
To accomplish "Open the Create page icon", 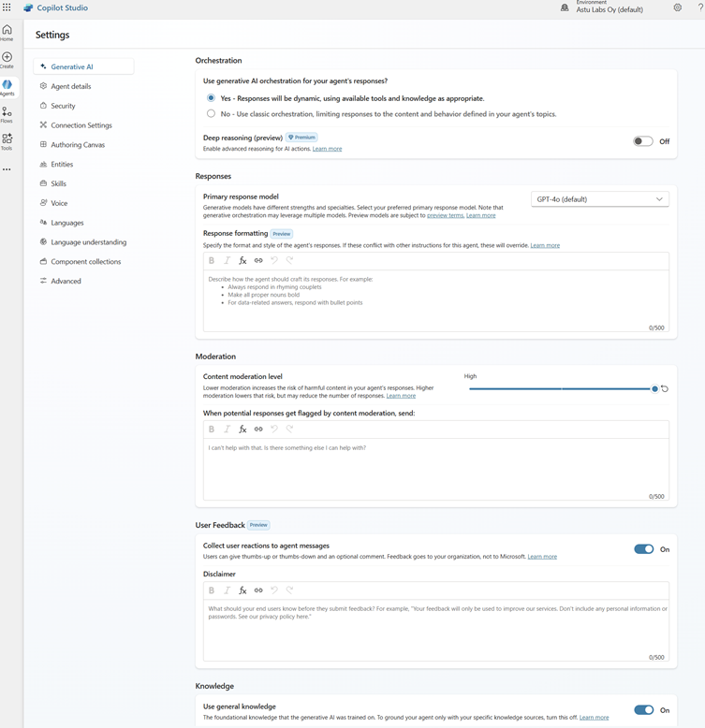I will point(7,60).
